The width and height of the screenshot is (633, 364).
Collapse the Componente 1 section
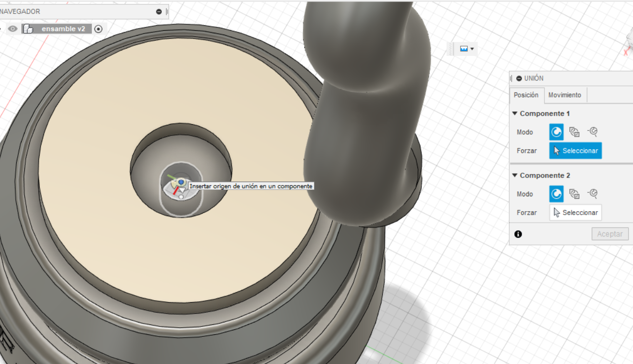515,113
